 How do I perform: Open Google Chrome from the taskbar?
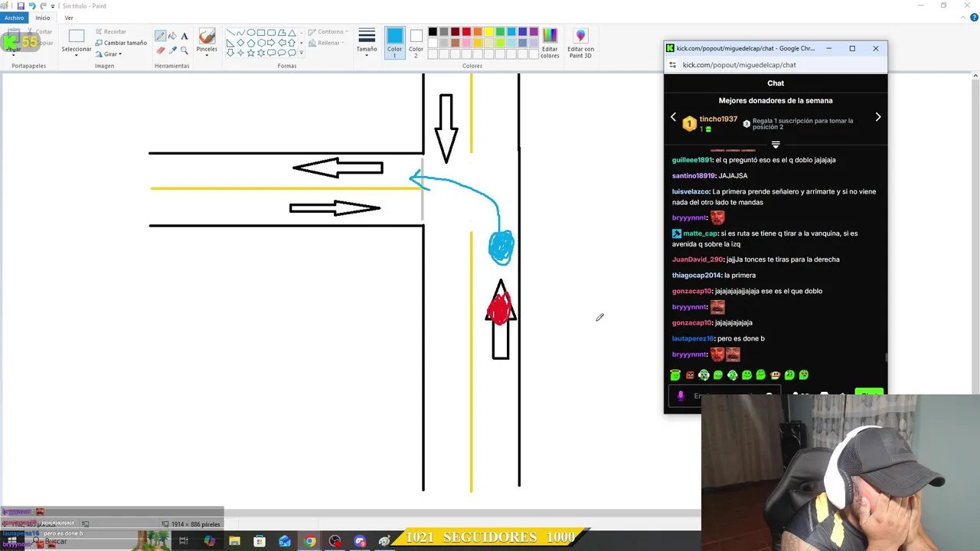(309, 541)
